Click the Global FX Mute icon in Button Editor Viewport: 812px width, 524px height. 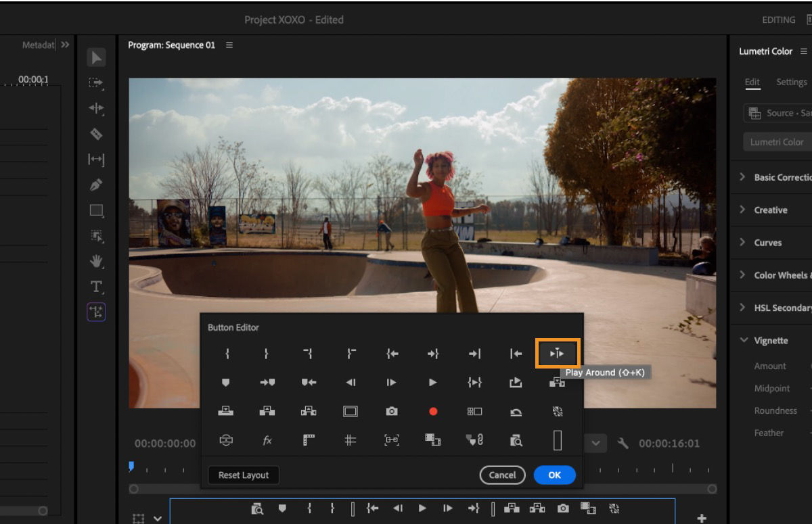[x=267, y=440]
